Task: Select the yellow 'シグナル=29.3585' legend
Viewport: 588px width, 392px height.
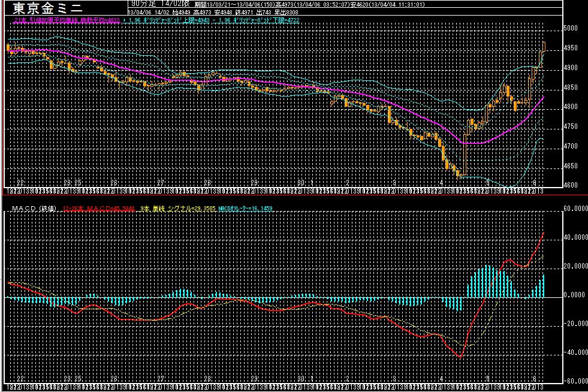Action: pyautogui.click(x=192, y=208)
